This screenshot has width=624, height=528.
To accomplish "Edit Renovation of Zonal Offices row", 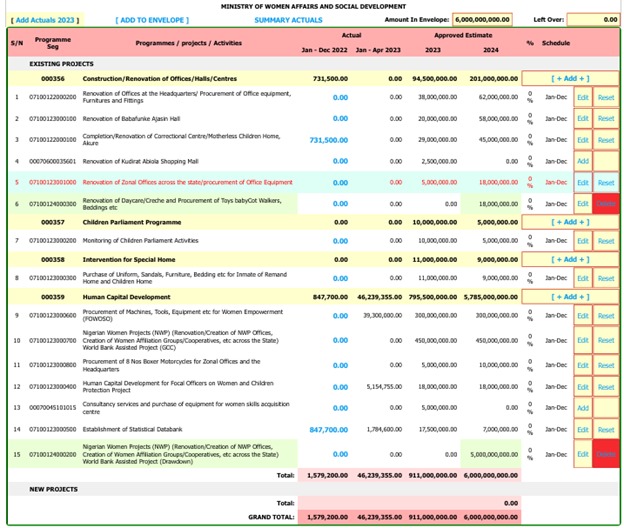I will click(x=583, y=183).
